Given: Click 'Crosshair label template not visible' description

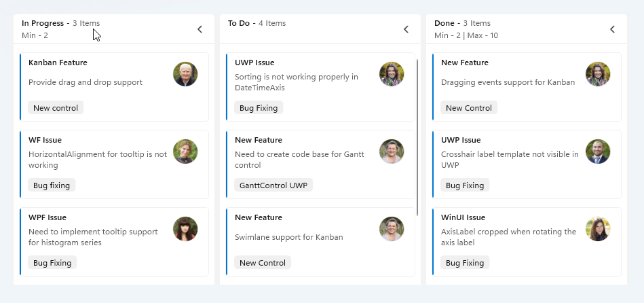Looking at the screenshot, I should point(510,160).
